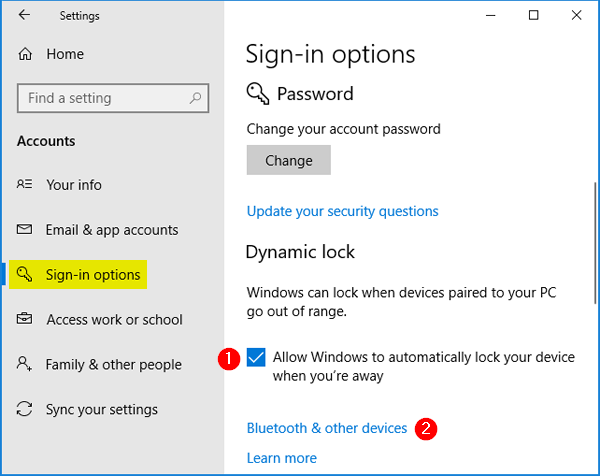The height and width of the screenshot is (476, 600).
Task: Go to Home via house icon
Action: [x=25, y=54]
